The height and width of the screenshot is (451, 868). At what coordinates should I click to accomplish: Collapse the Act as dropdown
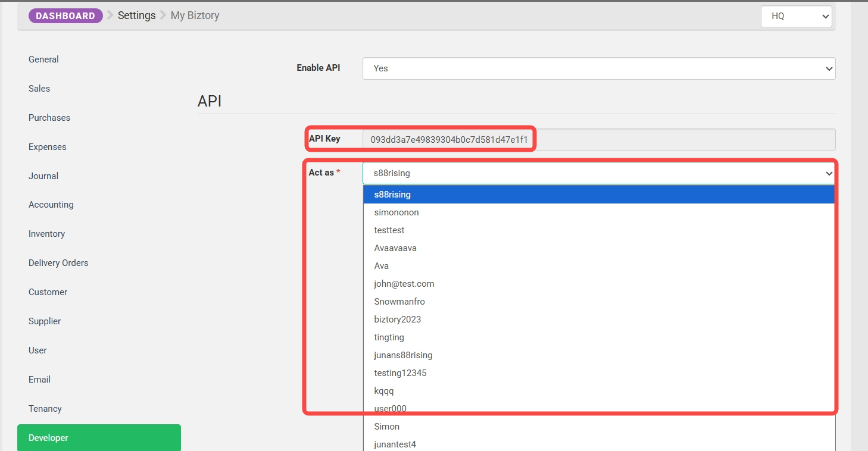pyautogui.click(x=599, y=173)
